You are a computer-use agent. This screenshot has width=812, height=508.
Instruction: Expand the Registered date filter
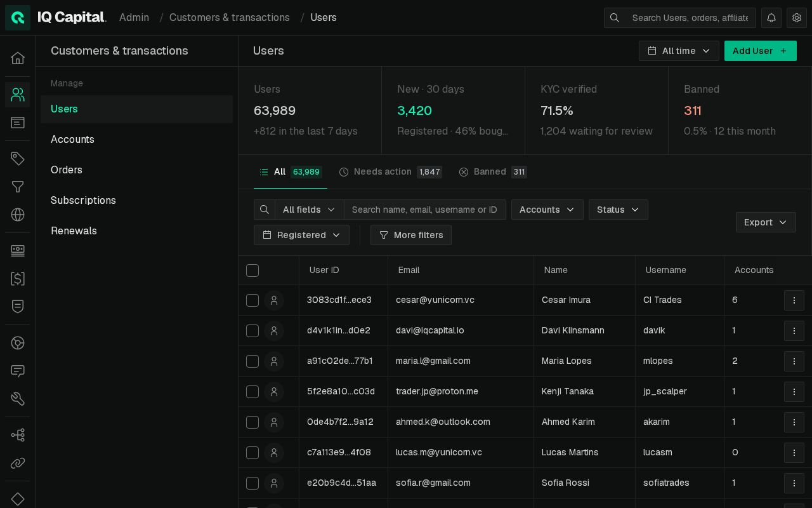point(301,235)
